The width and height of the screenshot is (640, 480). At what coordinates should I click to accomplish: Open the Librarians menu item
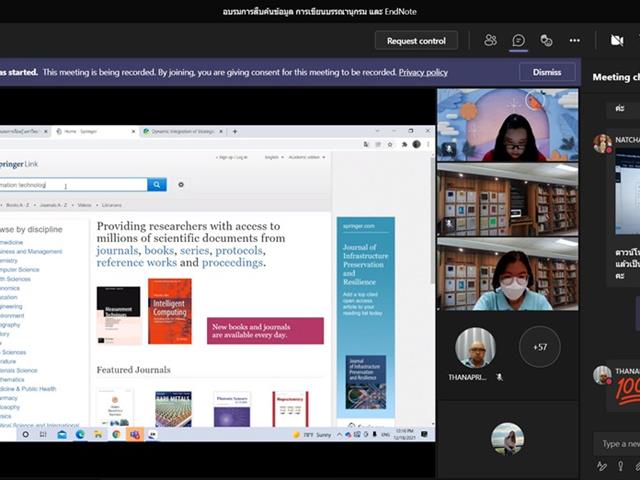[111, 205]
